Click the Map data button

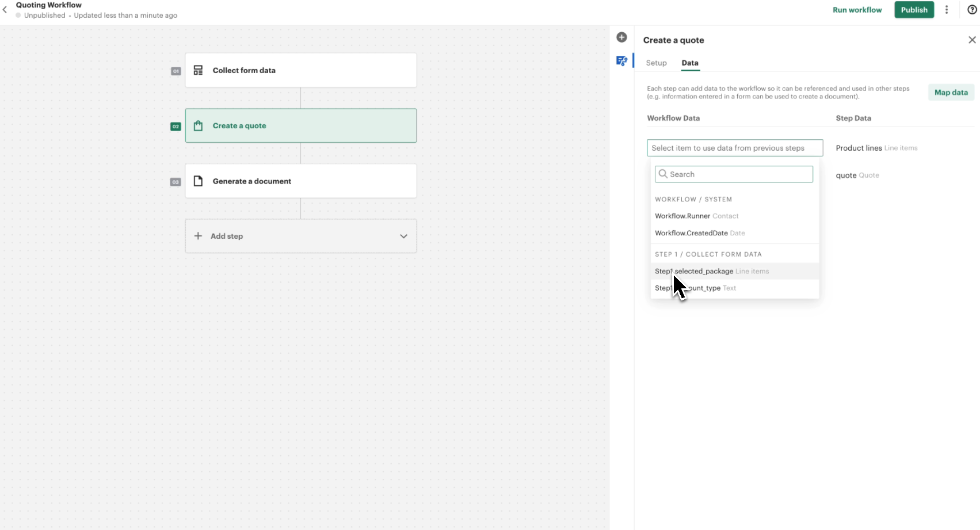coord(951,92)
